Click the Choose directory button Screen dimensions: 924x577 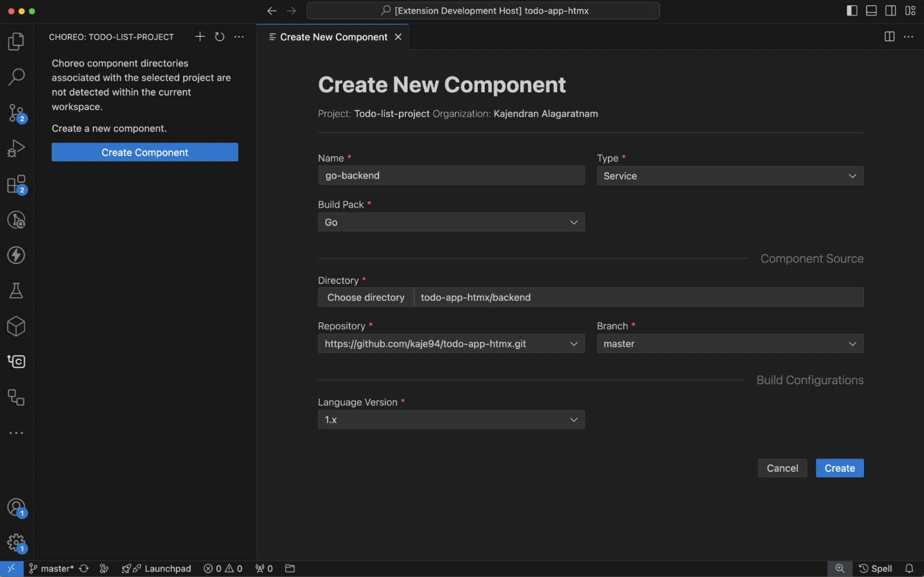[x=366, y=297]
